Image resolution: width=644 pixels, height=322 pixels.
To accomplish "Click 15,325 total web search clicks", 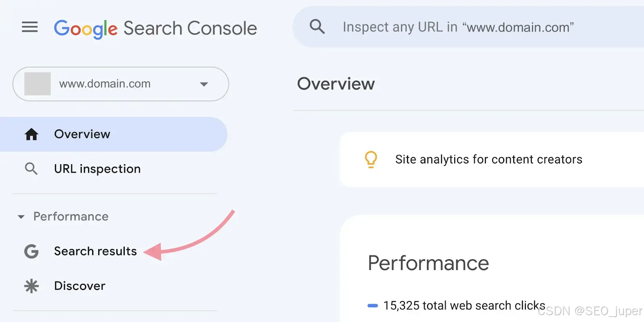I will click(x=464, y=305).
